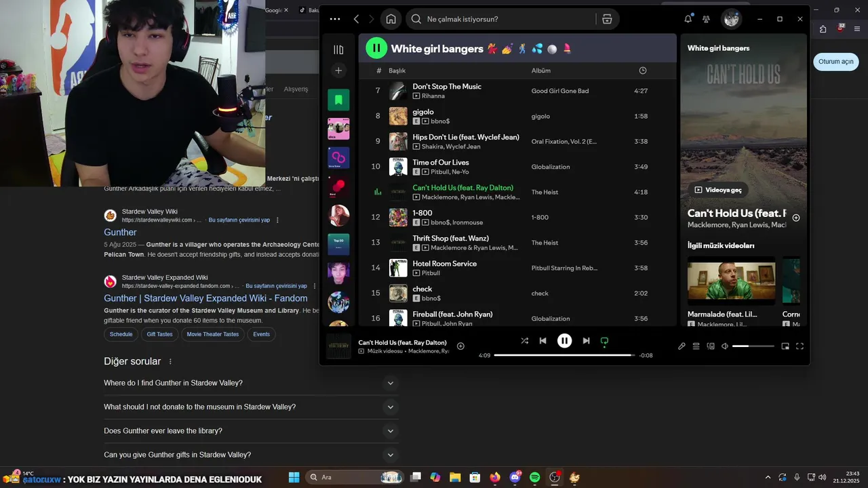Open the miniplayer from the player bar
Viewport: 868px width, 488px height.
785,346
